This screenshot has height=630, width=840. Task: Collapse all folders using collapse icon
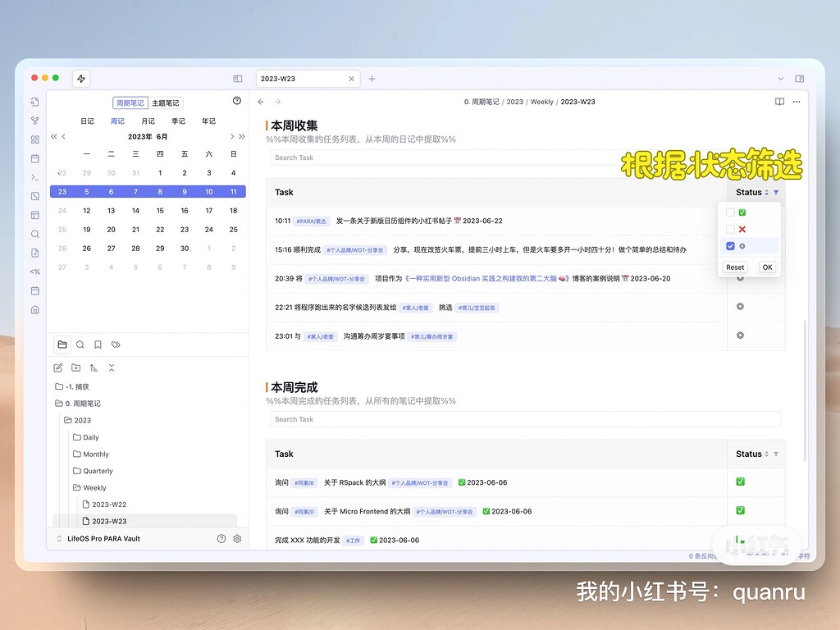[x=112, y=367]
